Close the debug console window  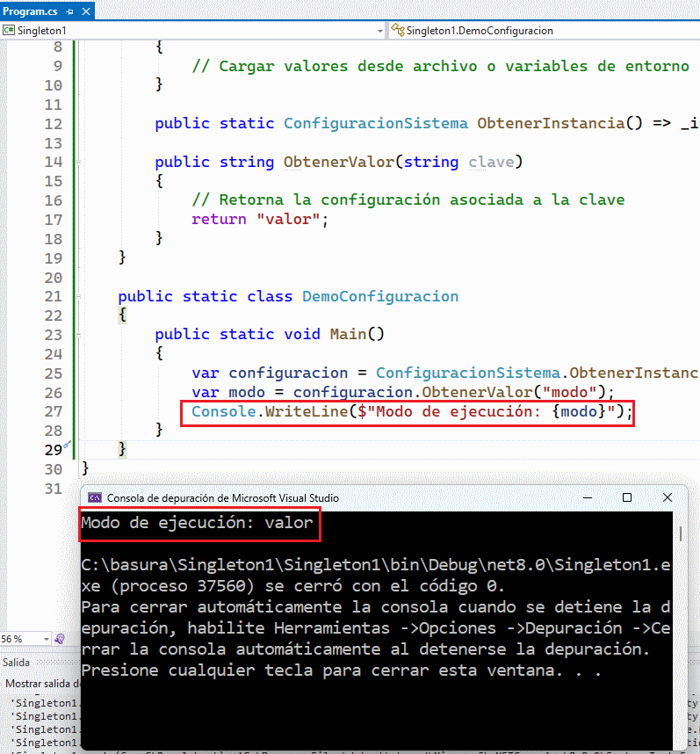tap(668, 498)
